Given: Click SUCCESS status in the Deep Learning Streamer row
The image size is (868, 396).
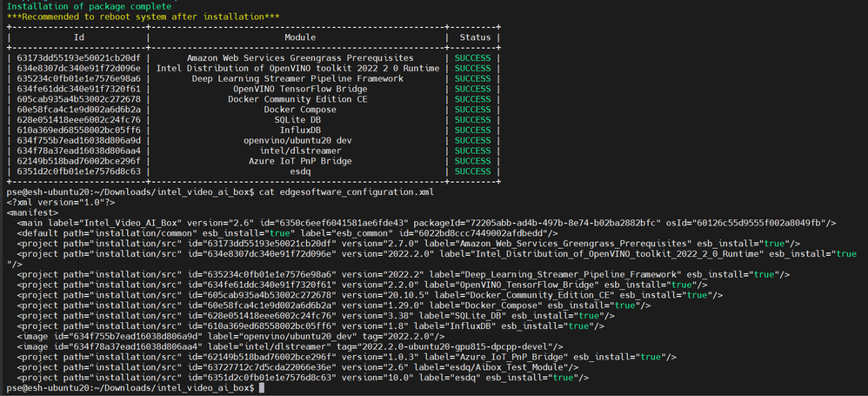Looking at the screenshot, I should tap(473, 78).
